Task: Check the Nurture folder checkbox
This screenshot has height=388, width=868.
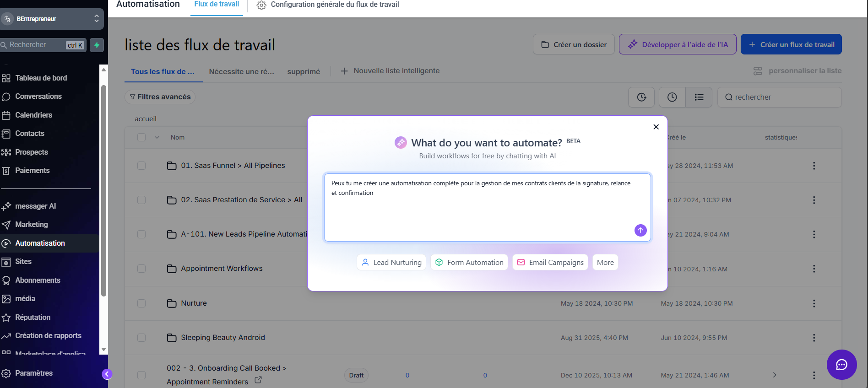Action: pos(141,303)
